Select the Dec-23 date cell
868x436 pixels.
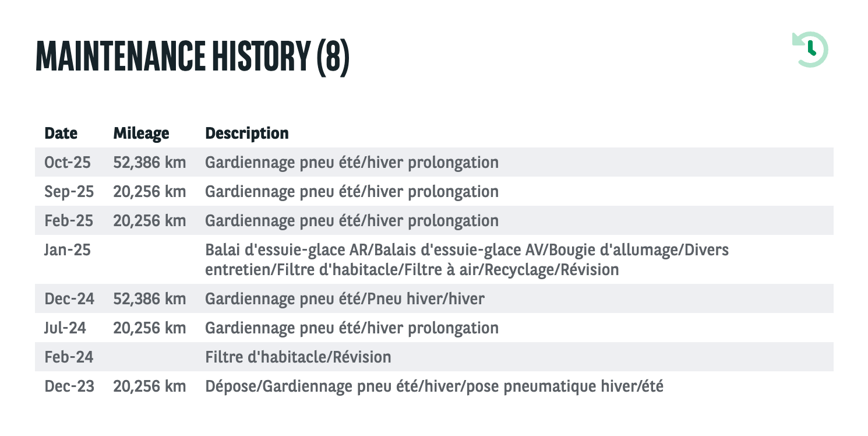[x=69, y=386]
